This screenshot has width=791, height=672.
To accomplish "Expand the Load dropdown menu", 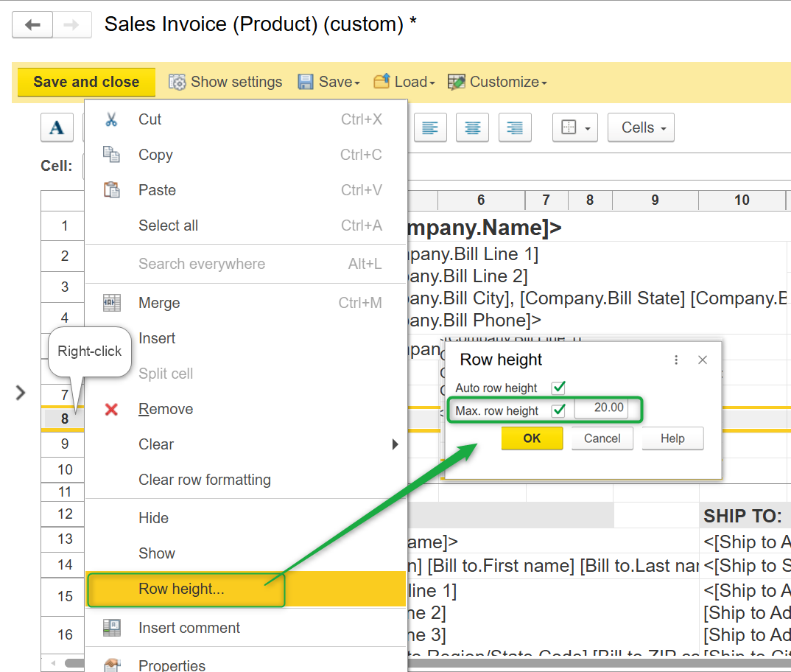I will pyautogui.click(x=404, y=82).
